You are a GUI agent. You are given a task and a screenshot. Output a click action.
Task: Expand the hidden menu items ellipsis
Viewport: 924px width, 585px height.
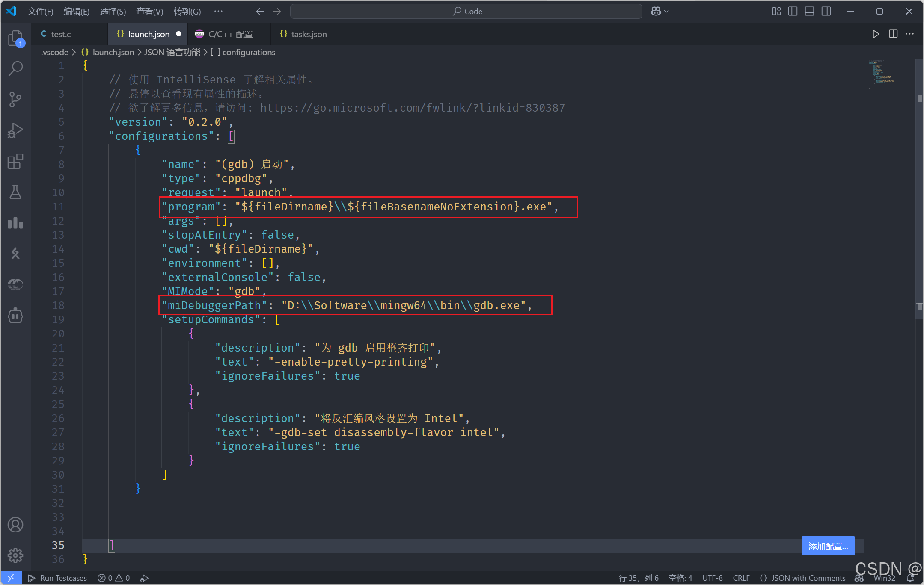pyautogui.click(x=218, y=12)
